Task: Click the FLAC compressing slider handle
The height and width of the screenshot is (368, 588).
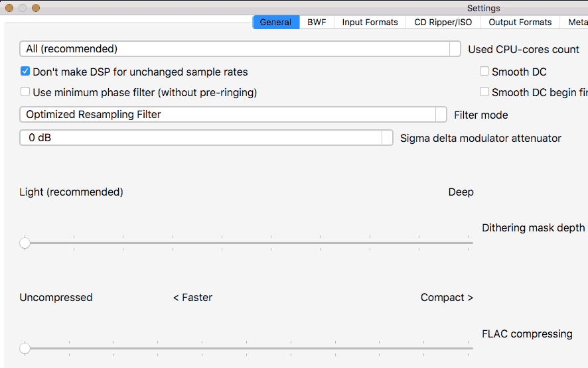Action: [x=25, y=348]
